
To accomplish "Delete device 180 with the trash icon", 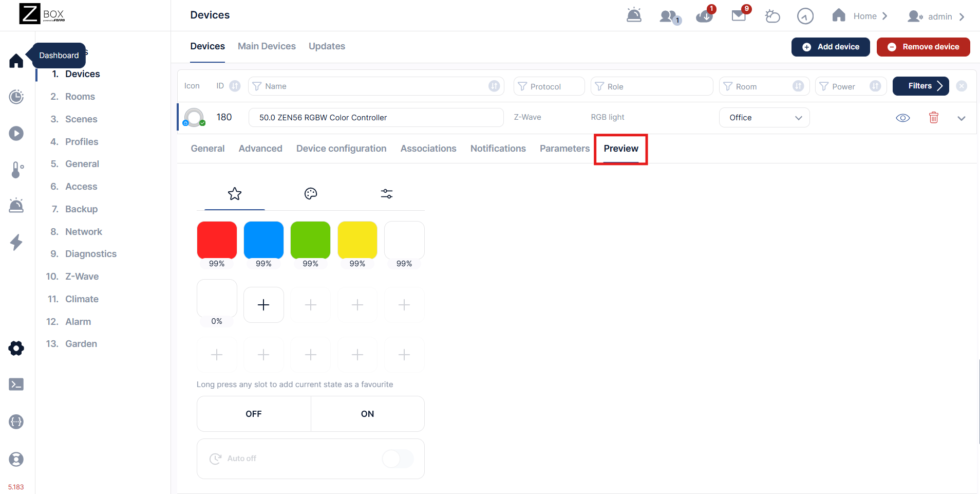I will click(934, 118).
